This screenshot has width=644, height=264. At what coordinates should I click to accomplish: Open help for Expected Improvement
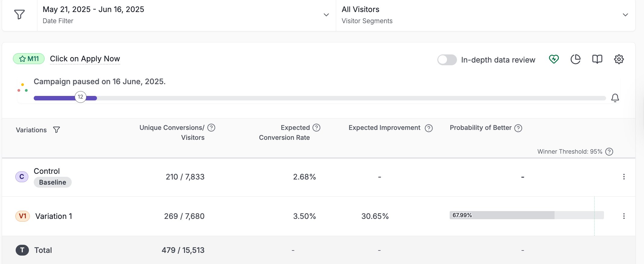coord(429,128)
